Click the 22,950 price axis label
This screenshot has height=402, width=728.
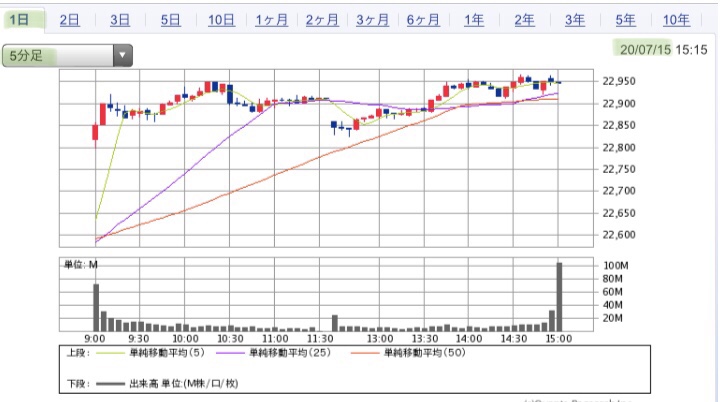click(618, 81)
